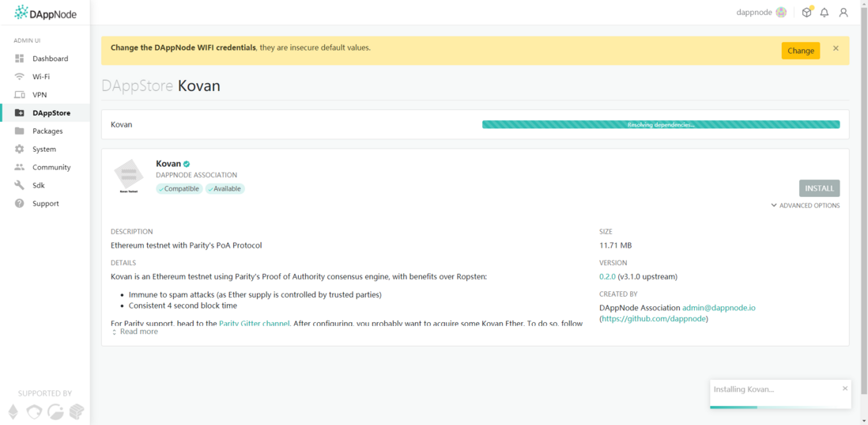This screenshot has width=868, height=425.
Task: Click the Support question mark icon
Action: pyautogui.click(x=20, y=203)
